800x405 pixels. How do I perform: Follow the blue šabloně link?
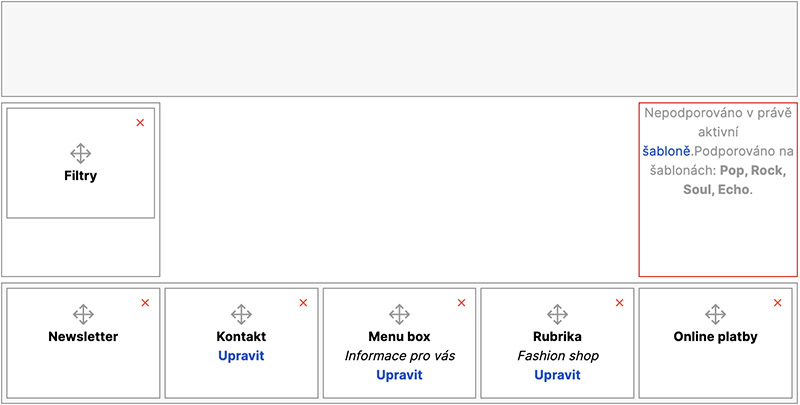(x=666, y=151)
